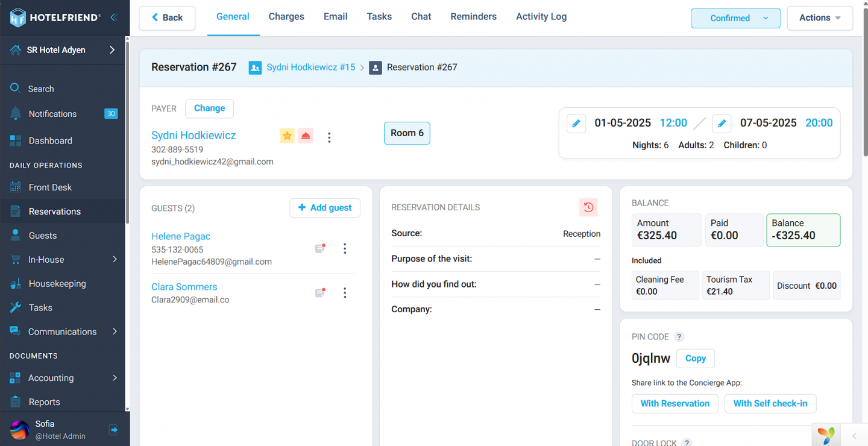Open the Tasks tab in reservation
This screenshot has width=868, height=446.
click(x=379, y=17)
